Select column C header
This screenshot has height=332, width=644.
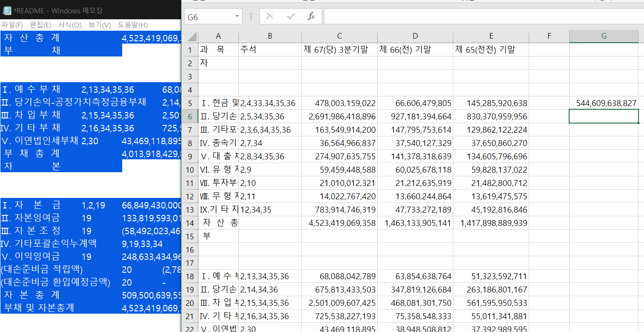[339, 36]
